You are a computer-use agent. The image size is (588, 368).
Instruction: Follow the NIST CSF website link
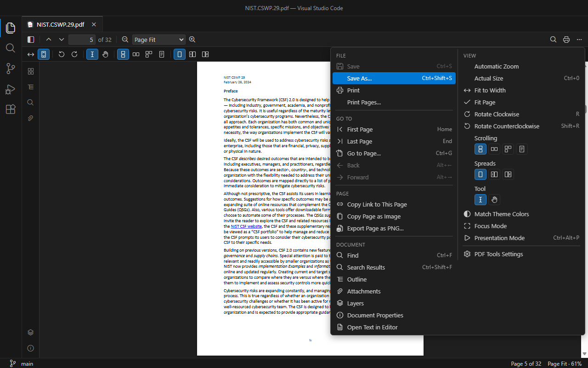[x=246, y=226]
